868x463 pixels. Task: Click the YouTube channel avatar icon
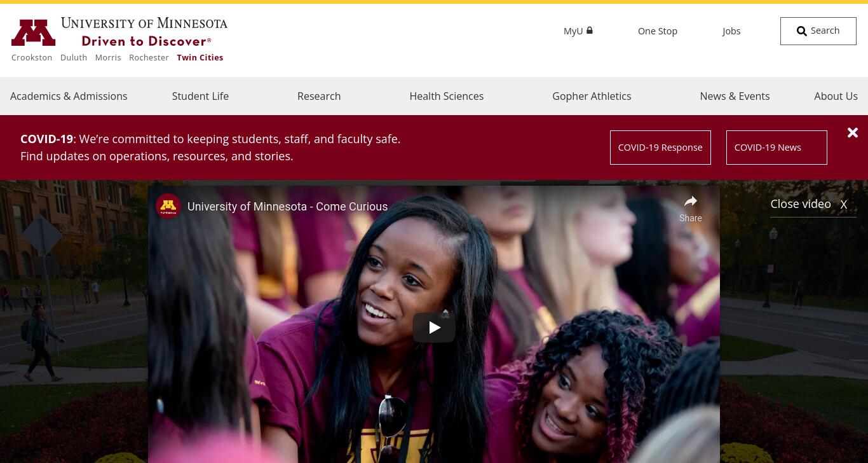pos(168,206)
